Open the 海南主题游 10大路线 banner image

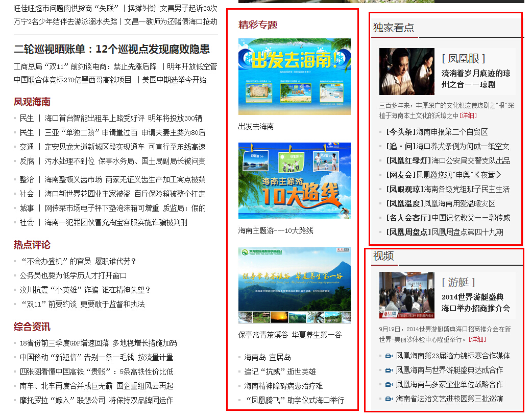[294, 181]
